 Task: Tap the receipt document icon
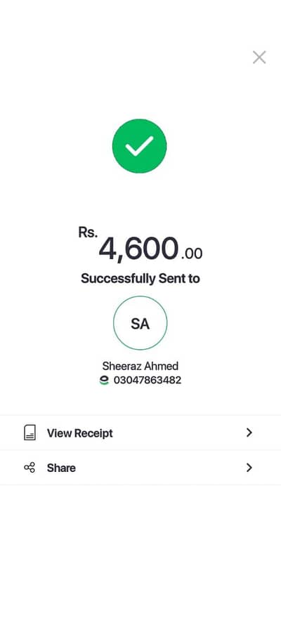[x=30, y=433]
